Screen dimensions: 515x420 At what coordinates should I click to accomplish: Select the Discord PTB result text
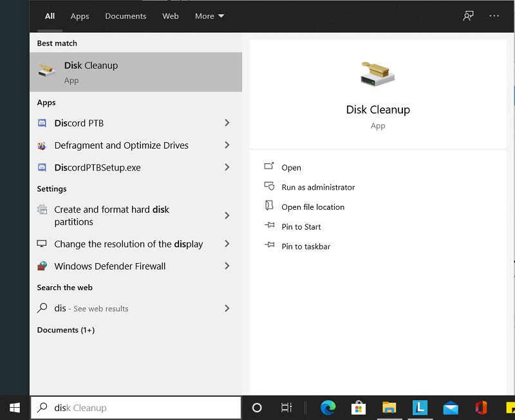tap(79, 123)
